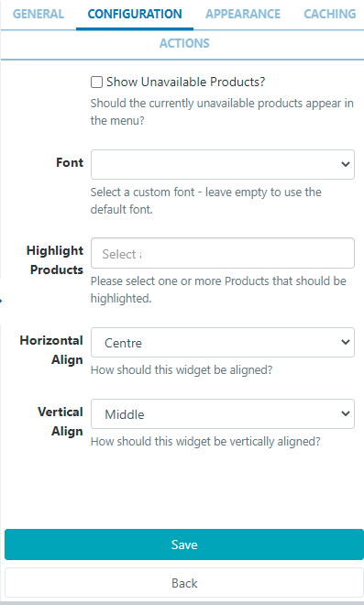Image resolution: width=364 pixels, height=605 pixels.
Task: Expand the Vertical Align dropdown showing Middle
Action: [223, 413]
